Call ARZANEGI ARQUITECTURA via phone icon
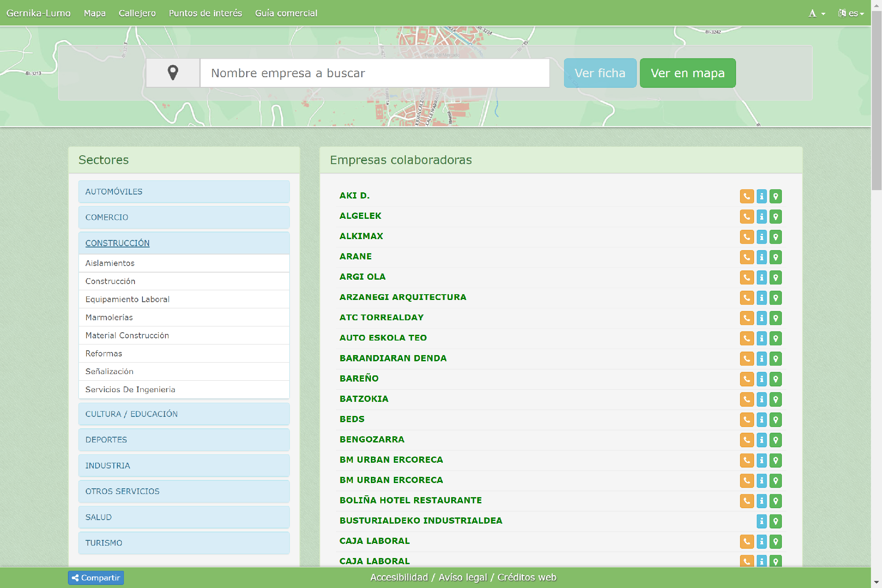Screen dimensions: 882x588 747,298
